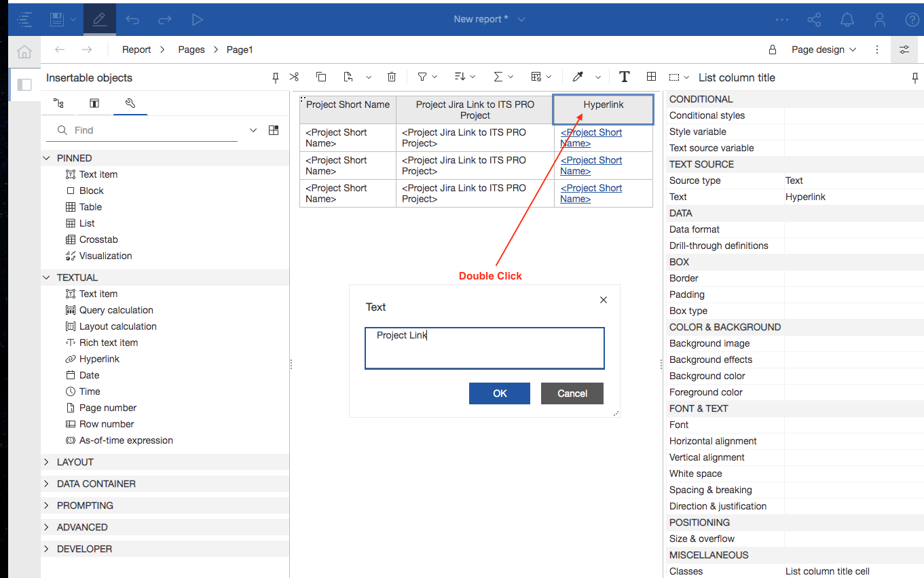Pin the Insertable objects panel

coord(276,78)
